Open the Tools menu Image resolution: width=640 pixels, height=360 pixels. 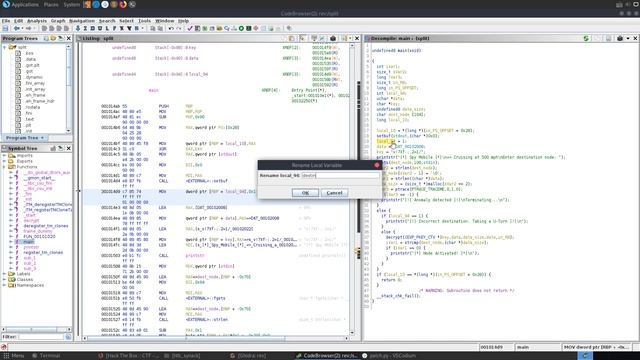tap(144, 21)
